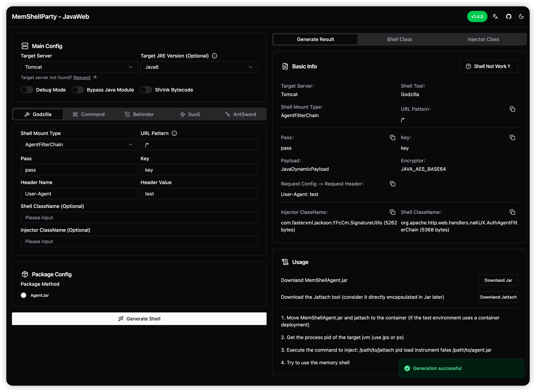The height and width of the screenshot is (392, 536).
Task: Turn on Shrink Bytecode switch
Action: pos(145,90)
